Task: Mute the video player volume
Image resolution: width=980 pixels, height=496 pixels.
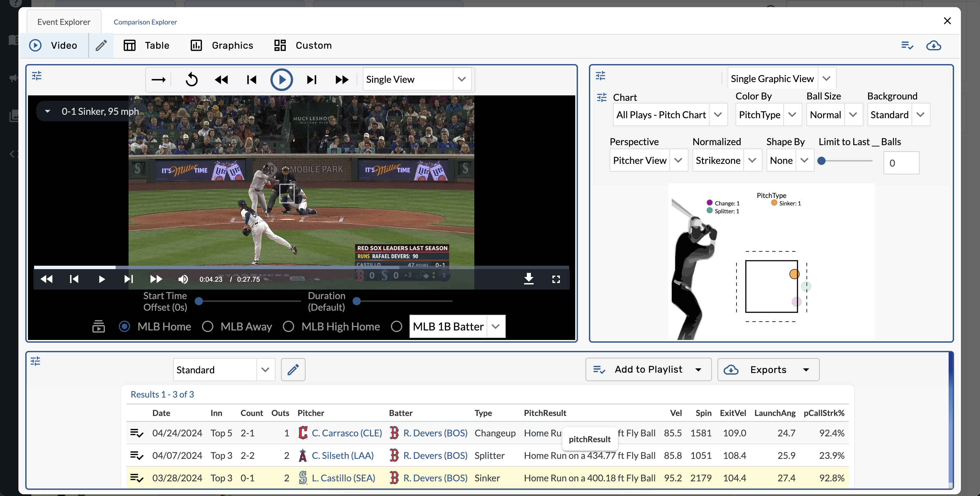Action: tap(183, 279)
